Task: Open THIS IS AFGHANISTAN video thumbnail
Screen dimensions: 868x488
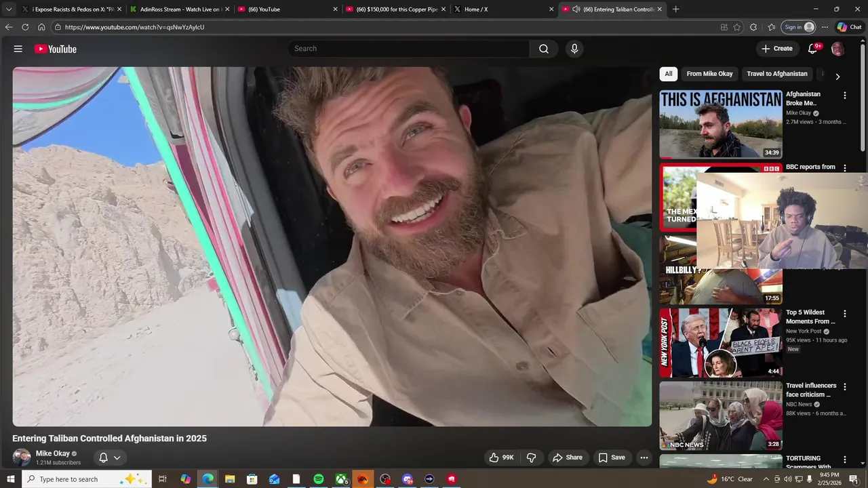Action: (x=721, y=124)
